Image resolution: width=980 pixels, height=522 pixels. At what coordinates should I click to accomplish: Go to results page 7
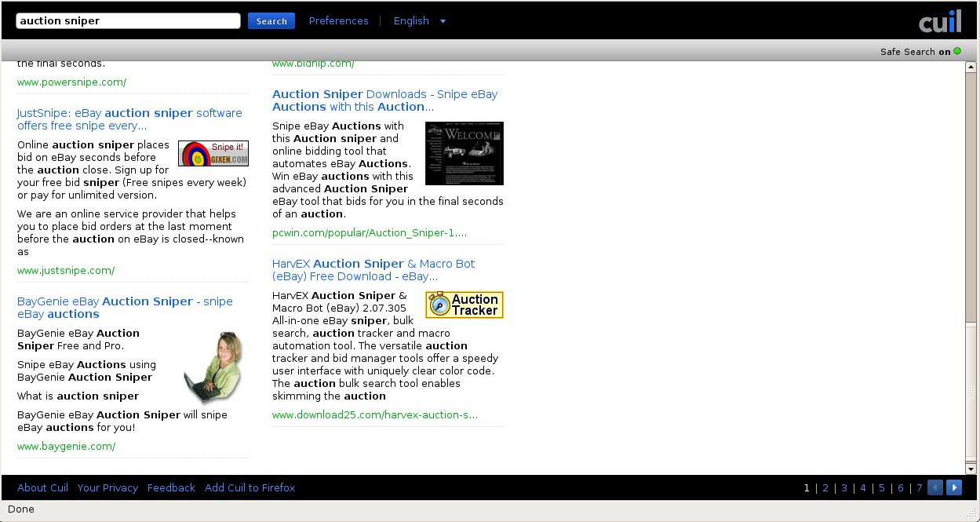920,487
